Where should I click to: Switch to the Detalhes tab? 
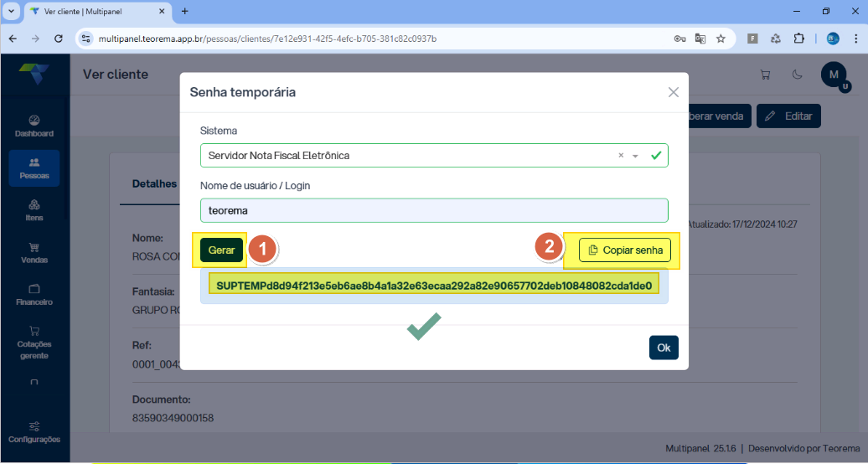tap(154, 183)
